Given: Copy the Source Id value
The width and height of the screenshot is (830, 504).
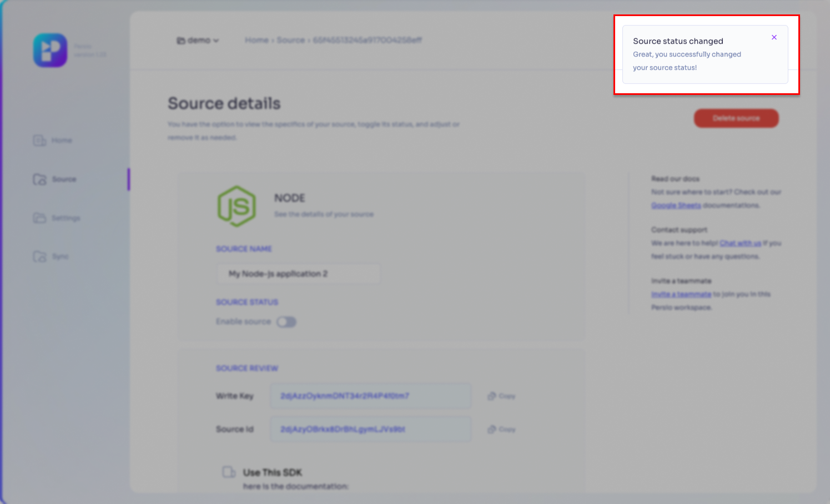Looking at the screenshot, I should [501, 430].
